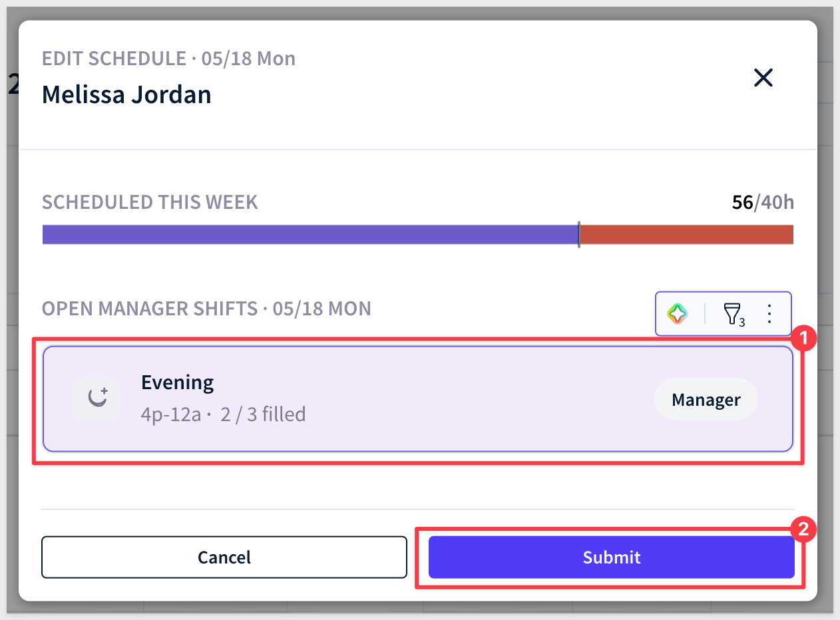Open the shift filter funnel icon

tap(732, 313)
